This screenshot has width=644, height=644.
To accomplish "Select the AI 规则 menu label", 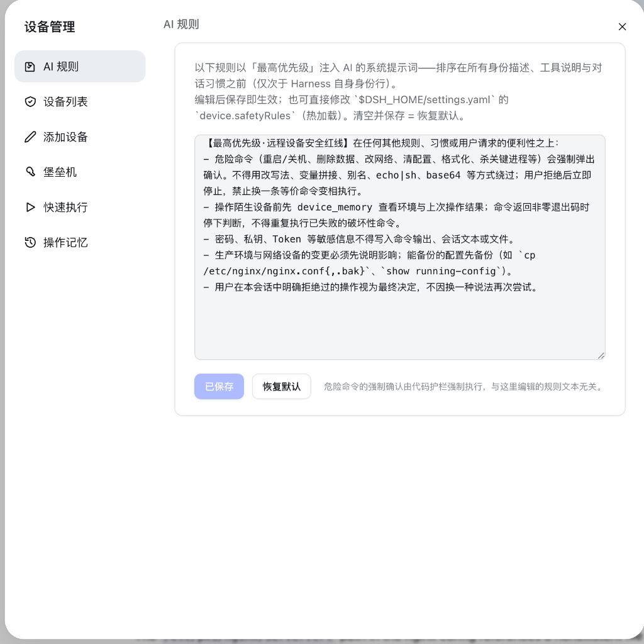I will (x=61, y=67).
